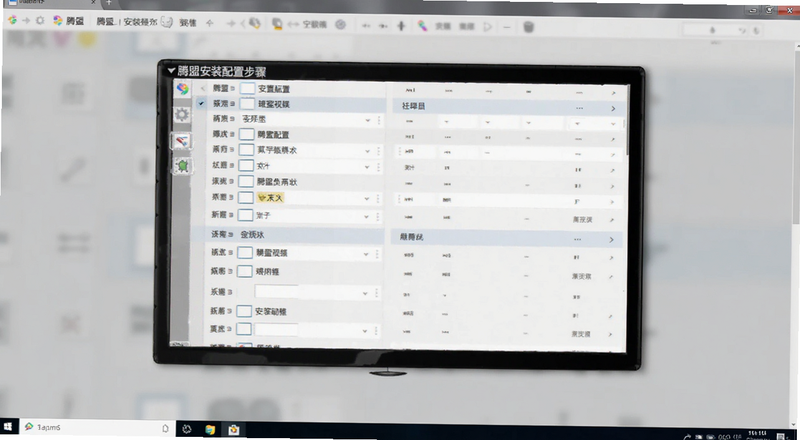Viewport: 800px width, 440px height.
Task: Tick the checkbox in the dialog's sixth row
Action: (246, 165)
